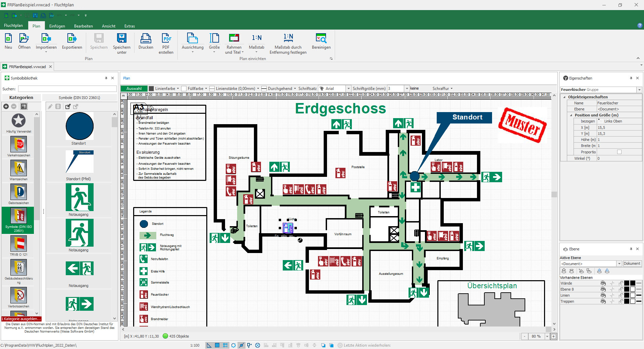Hide the Treppen layer

(603, 301)
